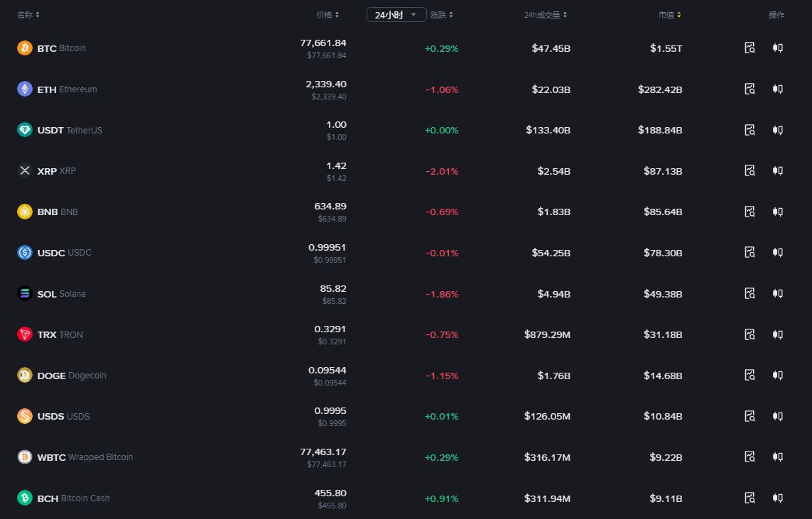Open trade icon for BCH row
Viewport: 812px width, 519px height.
[777, 498]
